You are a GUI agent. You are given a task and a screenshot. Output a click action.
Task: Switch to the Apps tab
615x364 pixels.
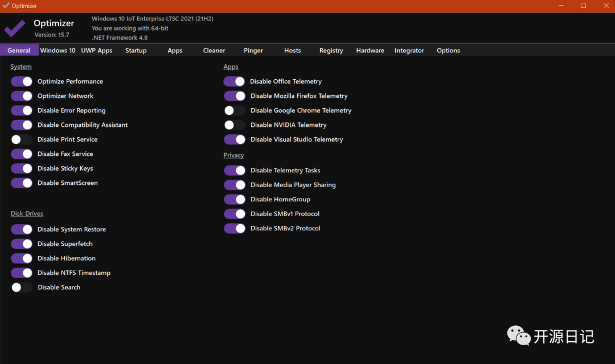pos(175,50)
